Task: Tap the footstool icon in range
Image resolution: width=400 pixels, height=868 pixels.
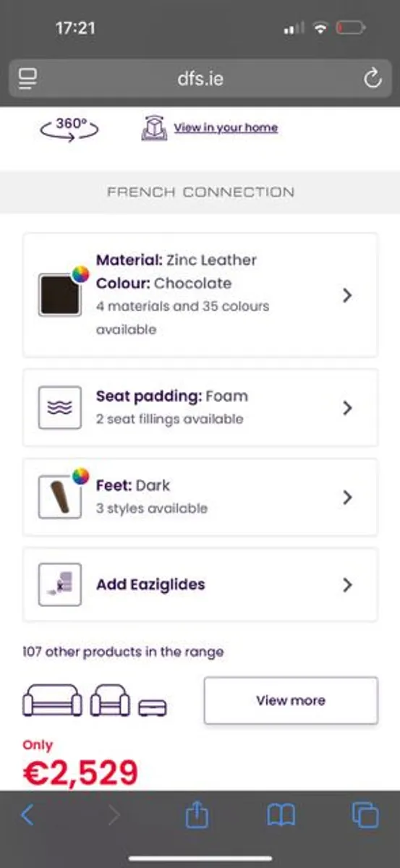Action: 152,707
